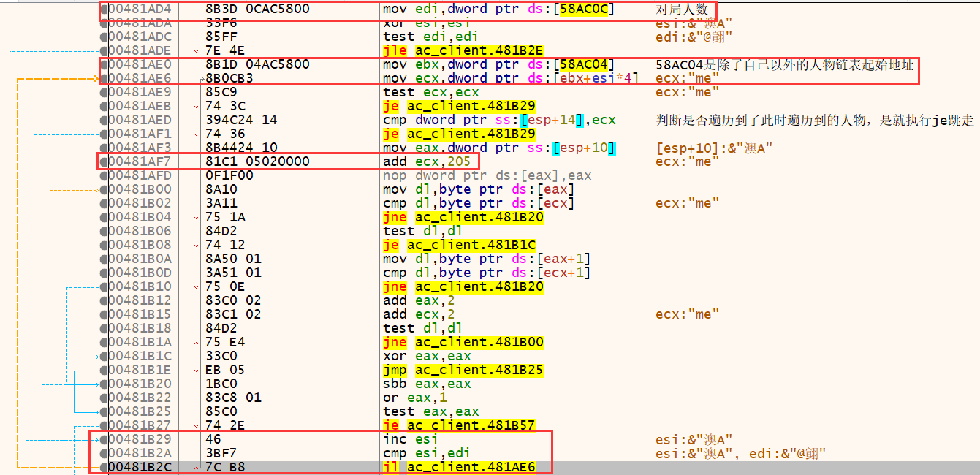
Task: Click comment starting with "58AC04是除了自己"
Action: click(784, 64)
